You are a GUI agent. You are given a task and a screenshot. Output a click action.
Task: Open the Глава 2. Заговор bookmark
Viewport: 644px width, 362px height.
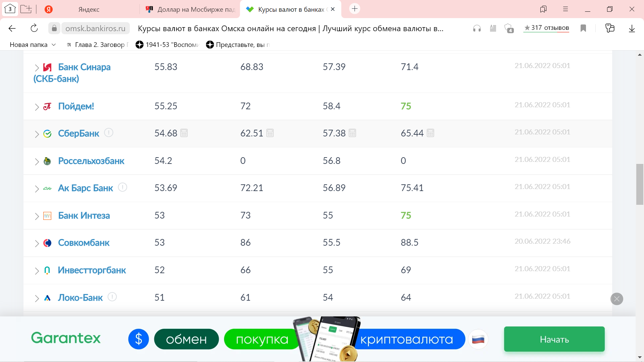97,45
